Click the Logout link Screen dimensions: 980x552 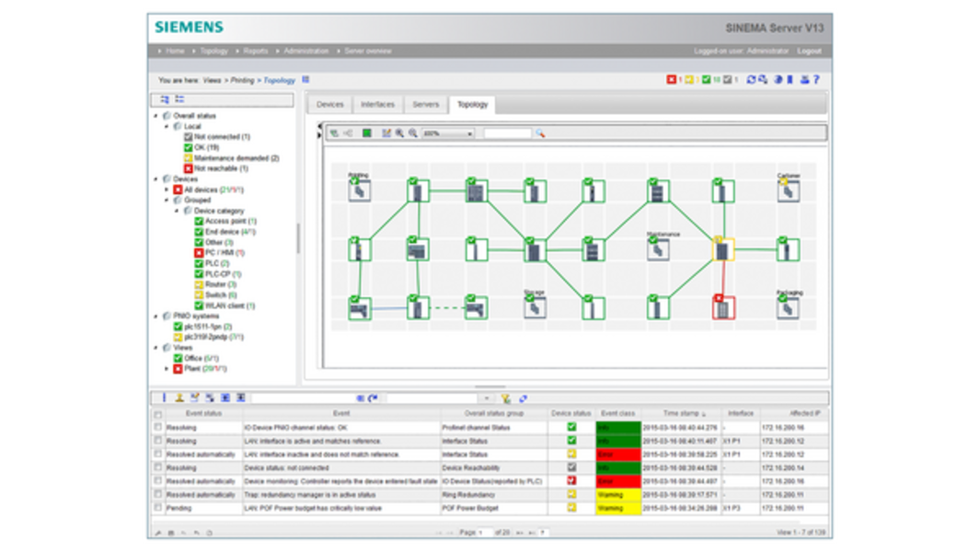click(810, 51)
